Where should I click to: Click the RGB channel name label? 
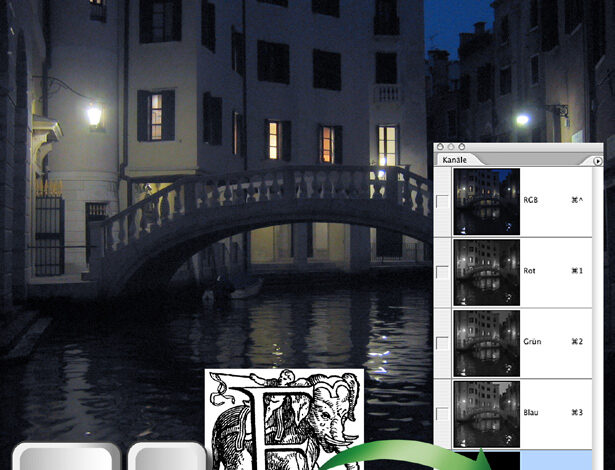[x=530, y=200]
